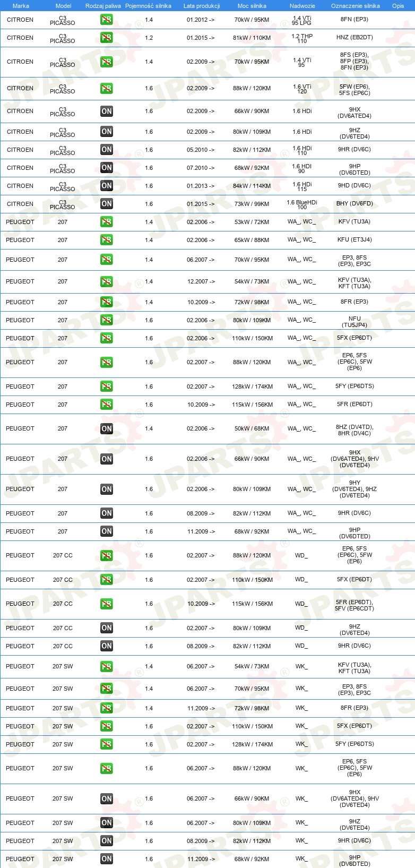Screen dimensions: 415x868
Task: Select the '1.6 HDi 115' cell
Action: coord(302,186)
